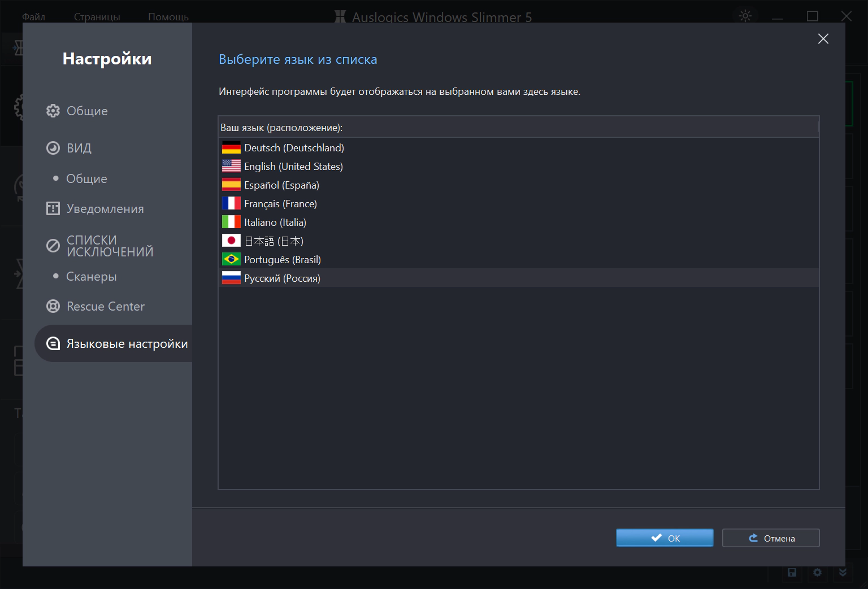The width and height of the screenshot is (868, 589).
Task: Open СПИСКИ ИСКЛЮЧЕНИЙ section
Action: (x=99, y=246)
